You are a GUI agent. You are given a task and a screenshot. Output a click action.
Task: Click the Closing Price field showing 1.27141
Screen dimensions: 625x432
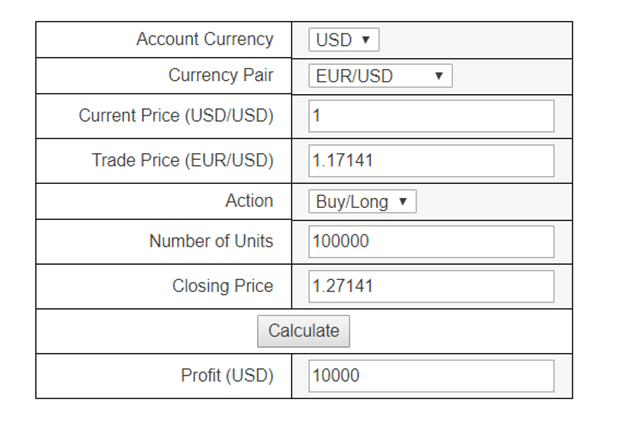(x=431, y=286)
